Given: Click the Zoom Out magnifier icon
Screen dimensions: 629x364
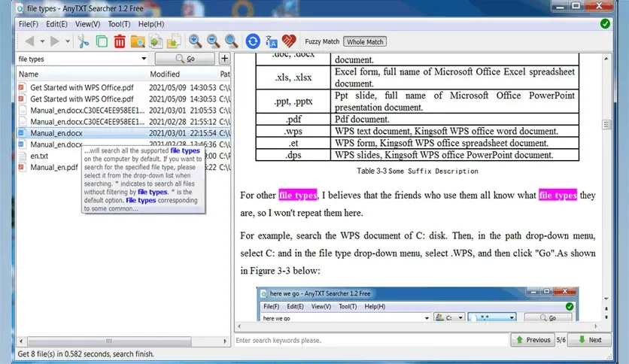Looking at the screenshot, I should coord(214,41).
